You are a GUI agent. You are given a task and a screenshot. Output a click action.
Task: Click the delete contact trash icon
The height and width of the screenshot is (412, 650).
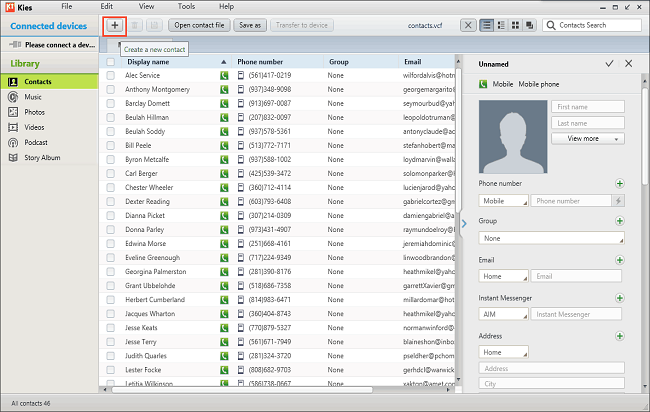click(x=134, y=25)
